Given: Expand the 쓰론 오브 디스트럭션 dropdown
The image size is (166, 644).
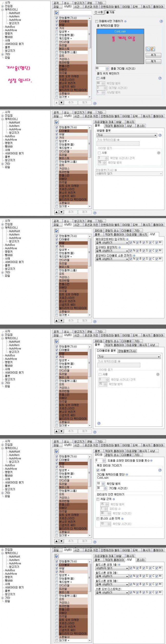Looking at the screenshot, I should tap(127, 593).
